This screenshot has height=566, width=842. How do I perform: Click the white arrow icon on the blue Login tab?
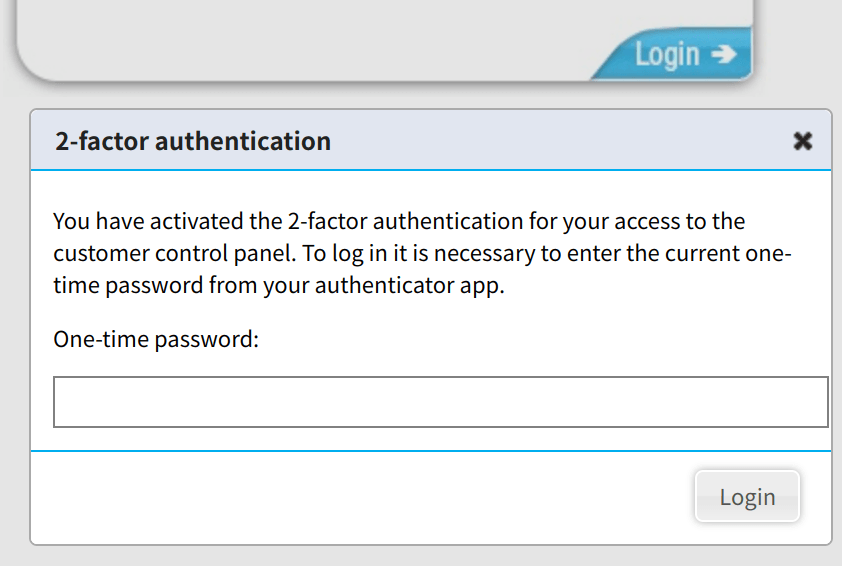pyautogui.click(x=722, y=54)
